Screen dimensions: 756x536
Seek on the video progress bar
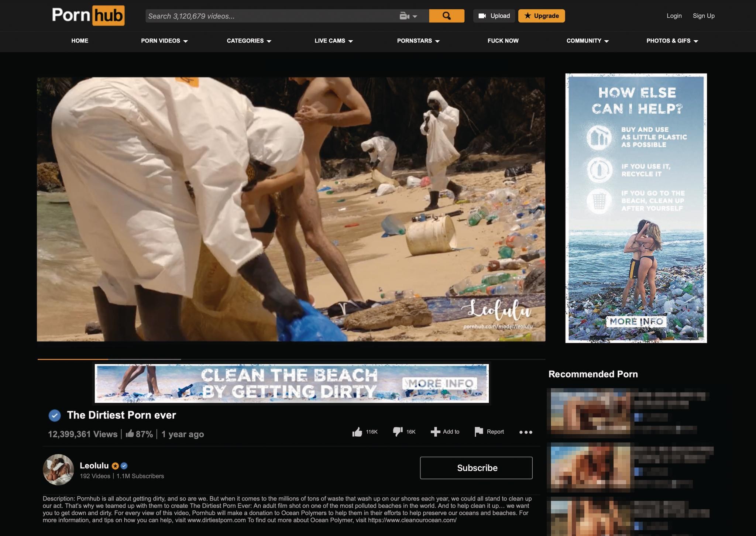tap(291, 359)
